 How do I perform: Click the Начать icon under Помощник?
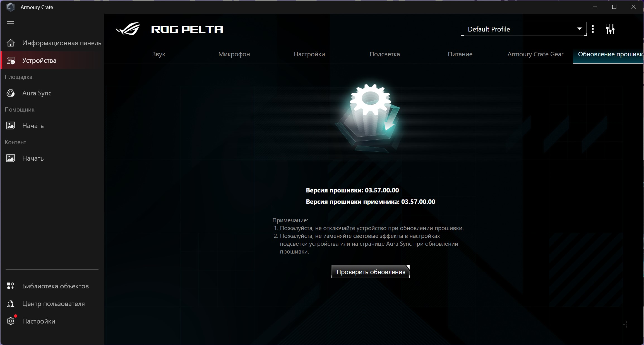coord(11,126)
